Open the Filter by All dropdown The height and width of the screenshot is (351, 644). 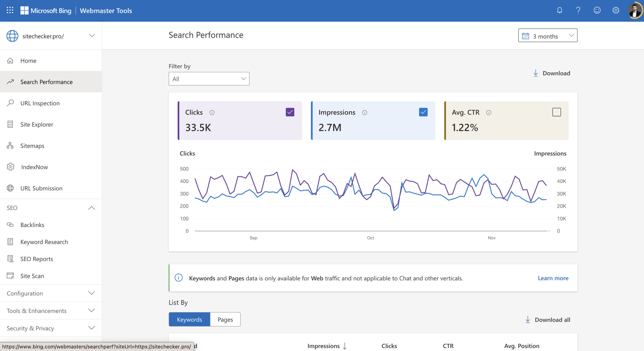209,79
